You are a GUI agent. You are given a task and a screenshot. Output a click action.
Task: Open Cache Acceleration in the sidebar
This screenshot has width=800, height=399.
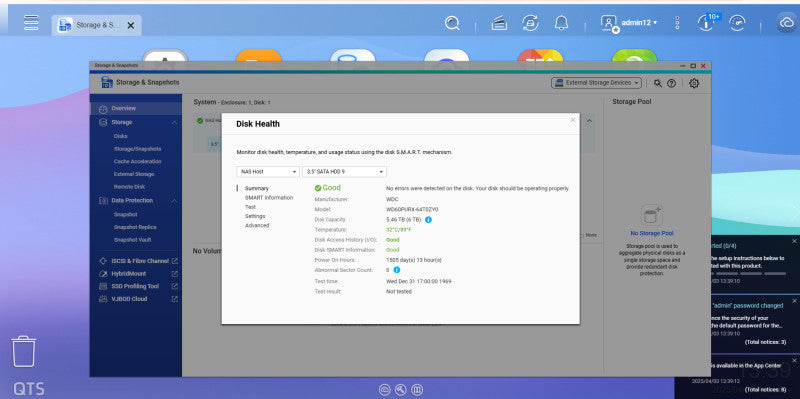click(x=137, y=161)
